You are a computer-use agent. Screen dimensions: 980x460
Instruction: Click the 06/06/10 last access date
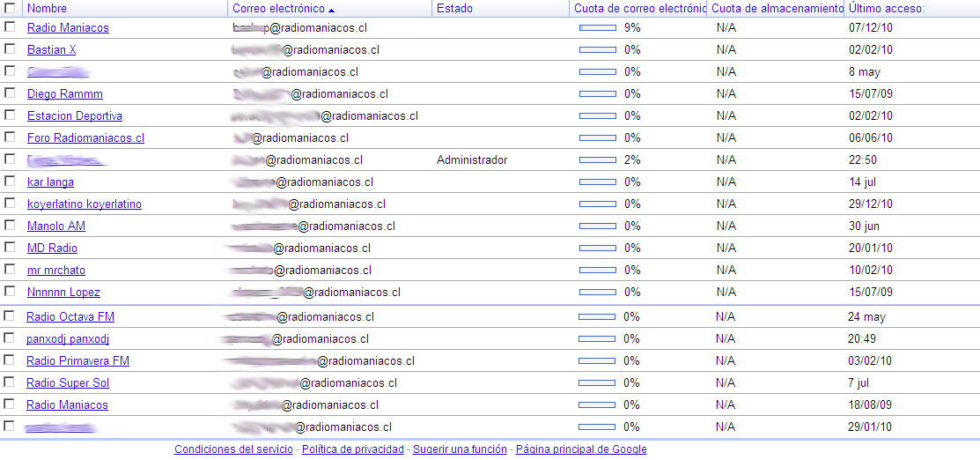871,137
